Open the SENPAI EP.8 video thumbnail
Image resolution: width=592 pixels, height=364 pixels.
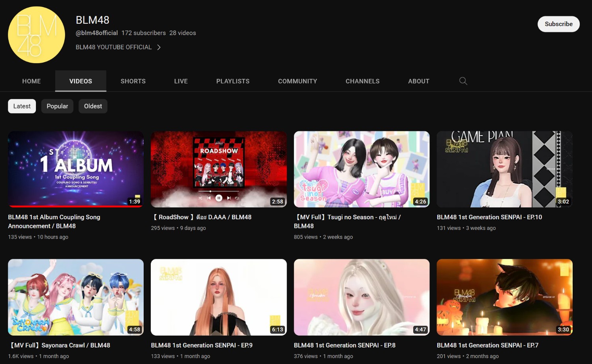point(362,297)
